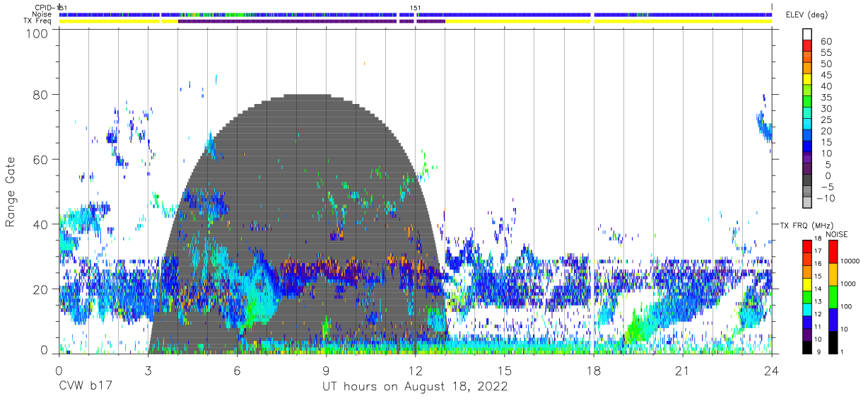Click the '15' tick label on the time axis

click(x=505, y=371)
